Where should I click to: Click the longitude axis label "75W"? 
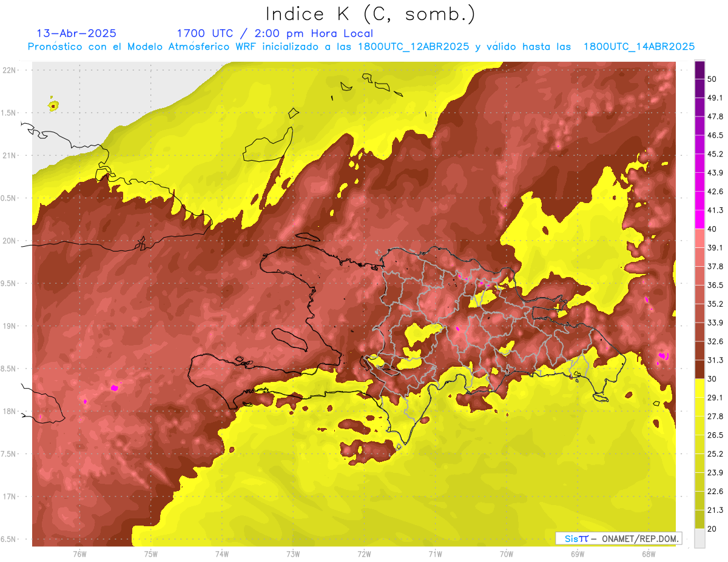pyautogui.click(x=150, y=554)
